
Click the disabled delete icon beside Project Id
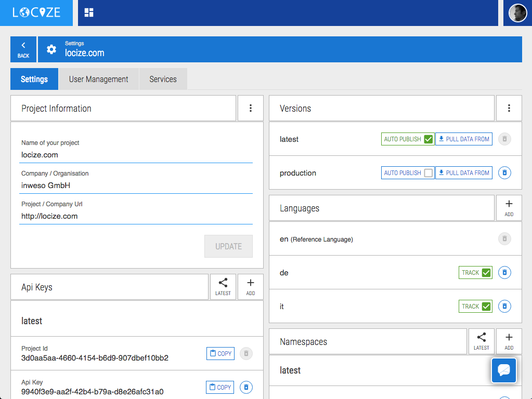tap(246, 354)
